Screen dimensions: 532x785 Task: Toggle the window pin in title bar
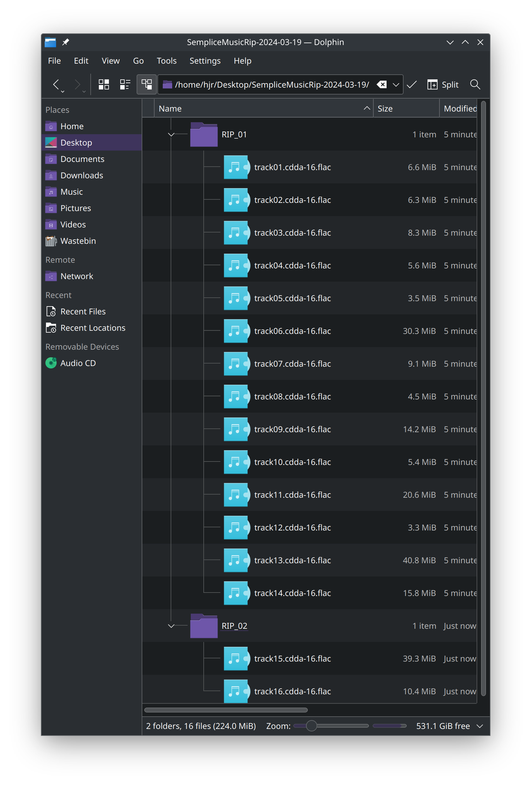pos(65,42)
